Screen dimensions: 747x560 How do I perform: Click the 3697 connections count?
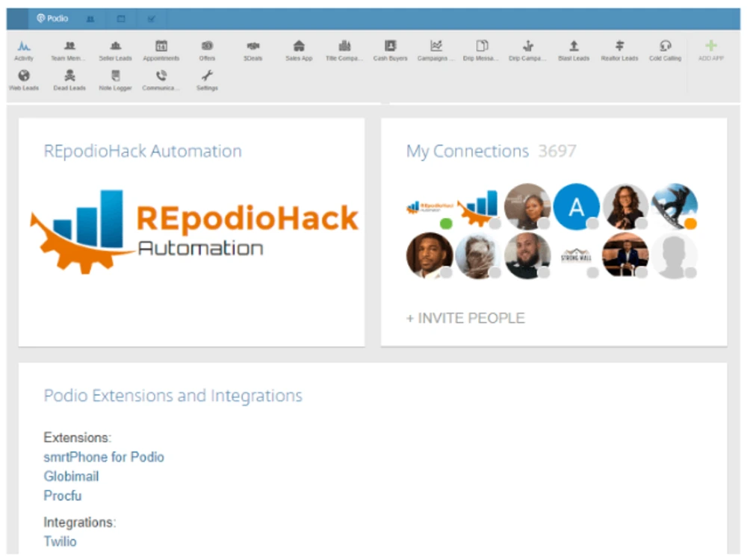click(557, 152)
